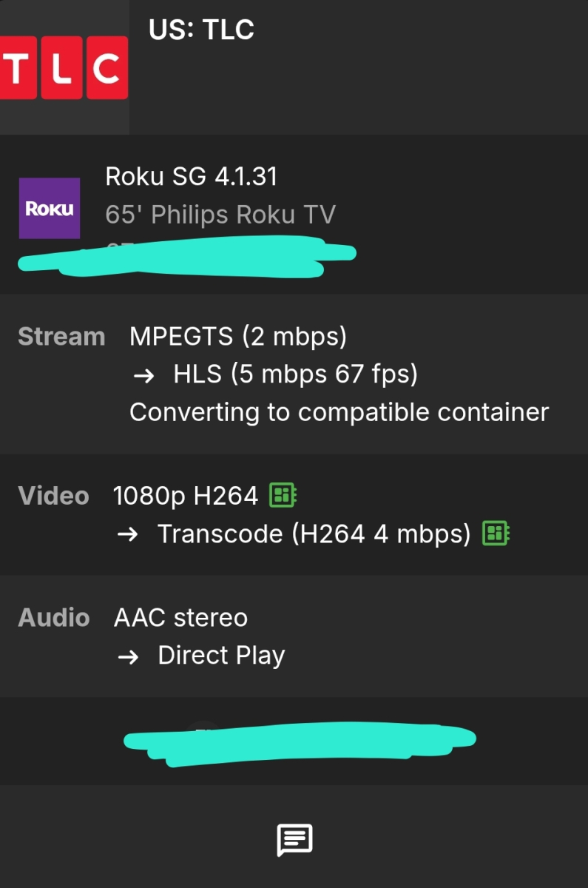This screenshot has height=888, width=588.
Task: Click the arrow before Direct Play
Action: 127,656
